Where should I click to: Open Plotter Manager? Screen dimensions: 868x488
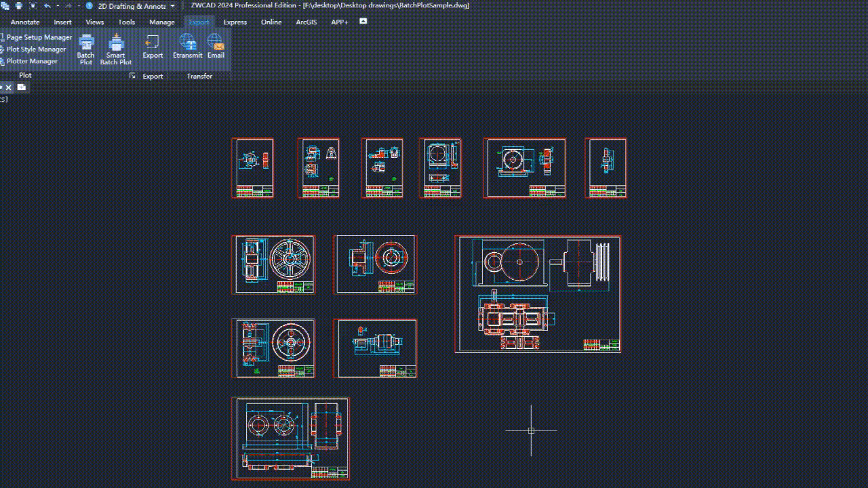pyautogui.click(x=32, y=62)
